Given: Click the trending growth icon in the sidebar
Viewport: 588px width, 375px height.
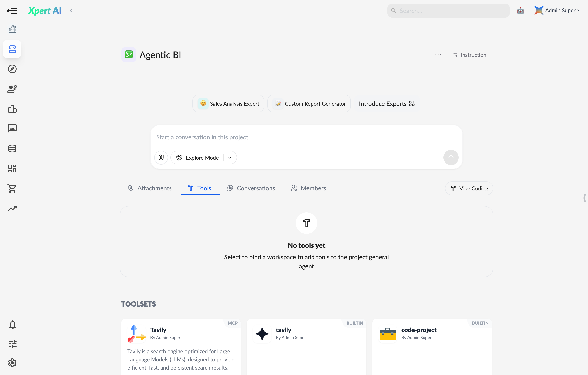Looking at the screenshot, I should pyautogui.click(x=12, y=208).
